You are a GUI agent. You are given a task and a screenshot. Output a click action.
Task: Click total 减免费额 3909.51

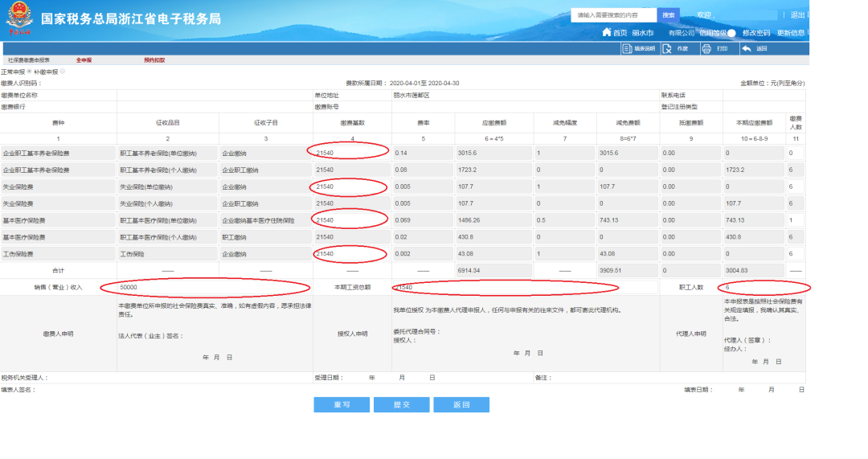[x=628, y=271]
